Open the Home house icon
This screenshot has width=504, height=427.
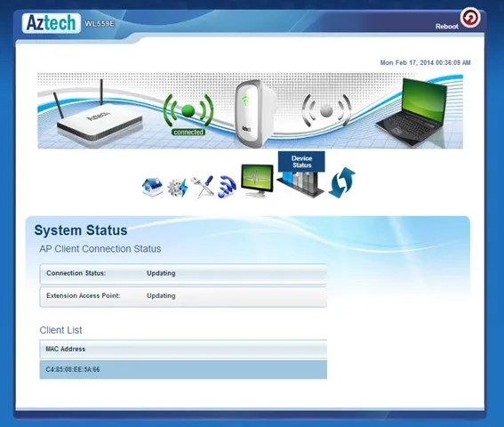(152, 187)
